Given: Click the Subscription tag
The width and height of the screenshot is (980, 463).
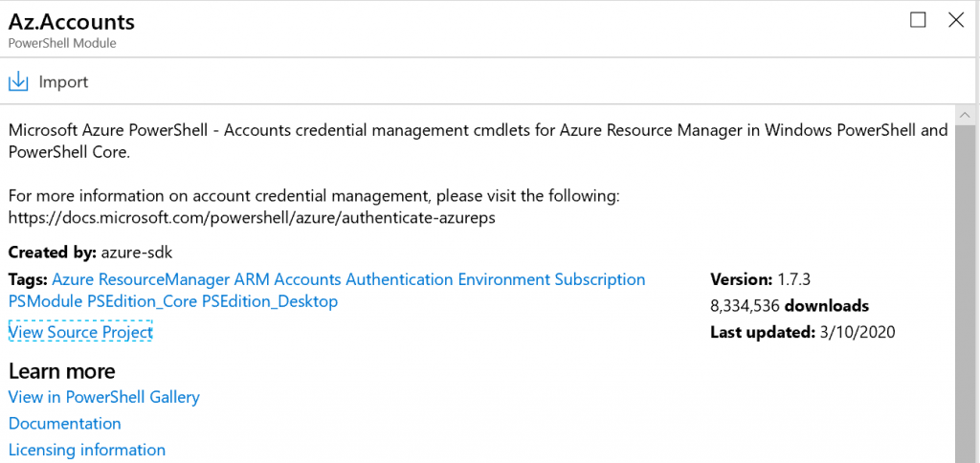Looking at the screenshot, I should pos(600,279).
